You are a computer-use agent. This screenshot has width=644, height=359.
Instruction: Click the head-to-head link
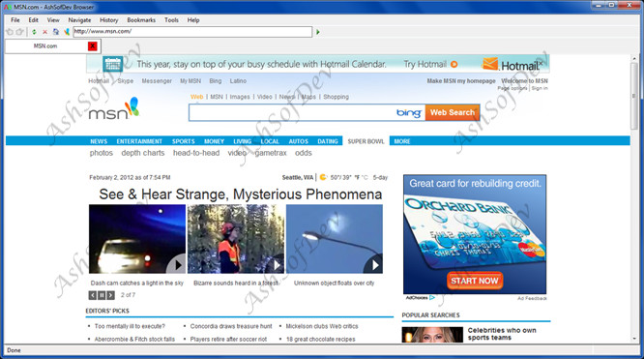pyautogui.click(x=196, y=153)
